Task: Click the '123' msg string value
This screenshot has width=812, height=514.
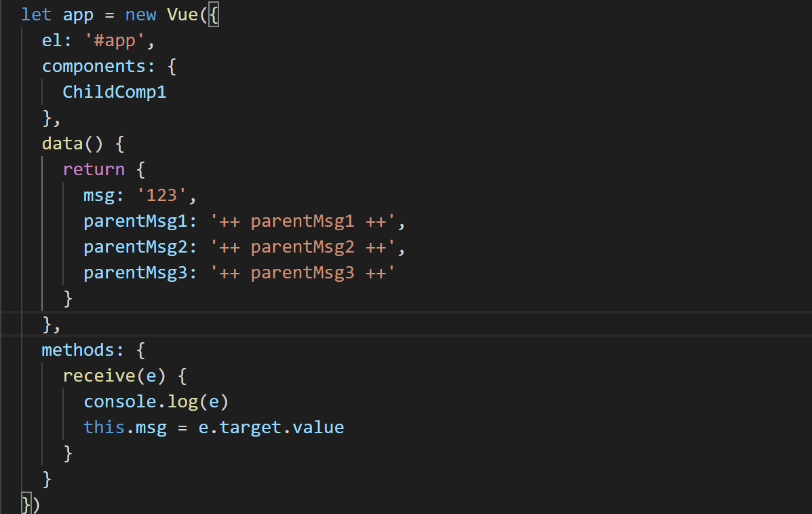Action: point(161,195)
